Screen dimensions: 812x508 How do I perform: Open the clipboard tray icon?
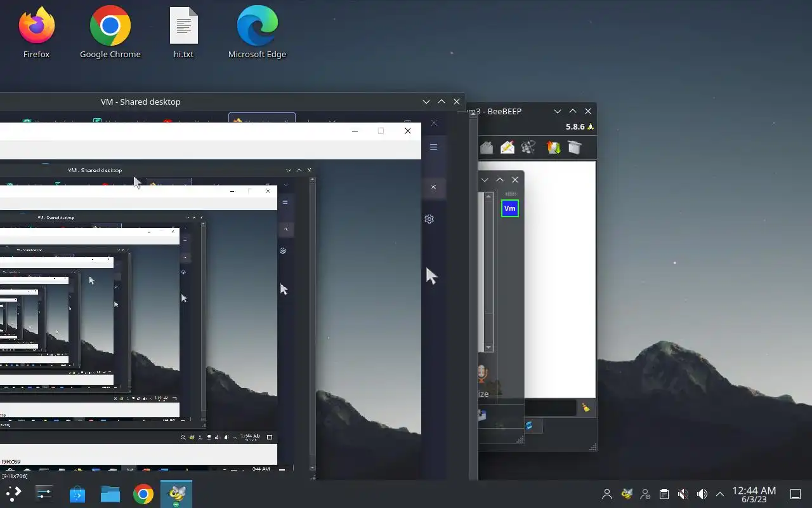pos(664,494)
